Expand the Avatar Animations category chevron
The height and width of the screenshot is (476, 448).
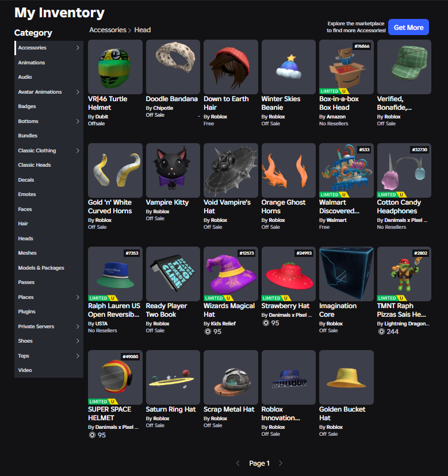pyautogui.click(x=78, y=92)
